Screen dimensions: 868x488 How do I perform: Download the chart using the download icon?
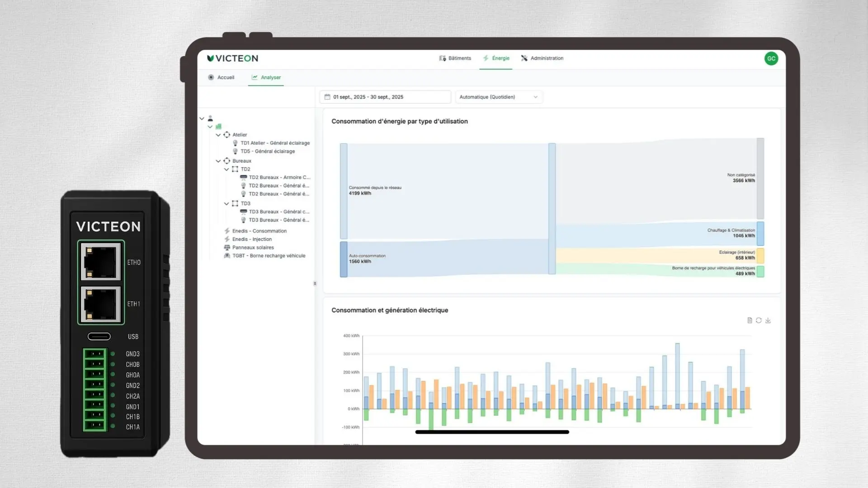(768, 320)
